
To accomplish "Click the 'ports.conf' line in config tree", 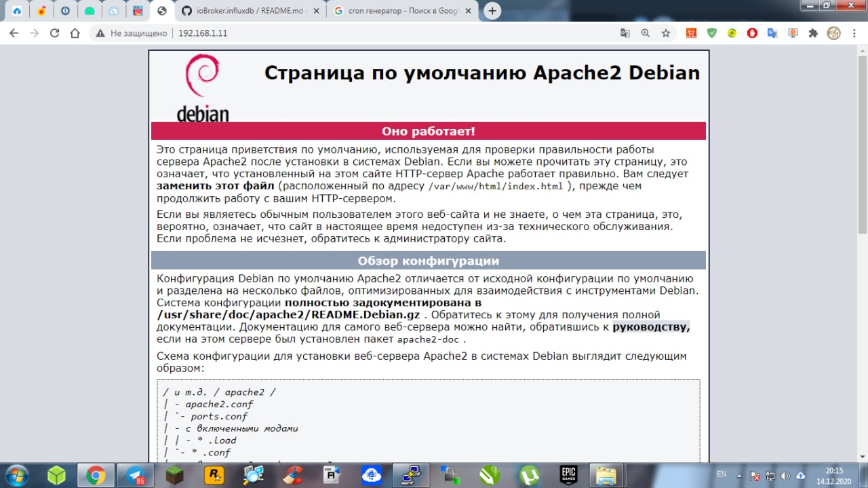I will pyautogui.click(x=219, y=417).
